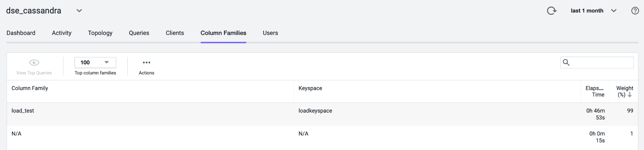644x150 pixels.
Task: Open the Clients tab
Action: coord(175,33)
